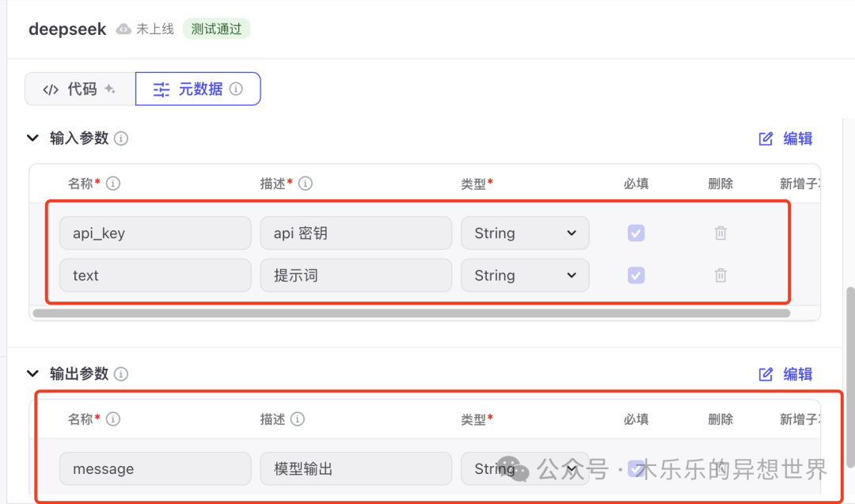Click 编辑 for output parameters
This screenshot has width=855, height=504.
click(786, 374)
